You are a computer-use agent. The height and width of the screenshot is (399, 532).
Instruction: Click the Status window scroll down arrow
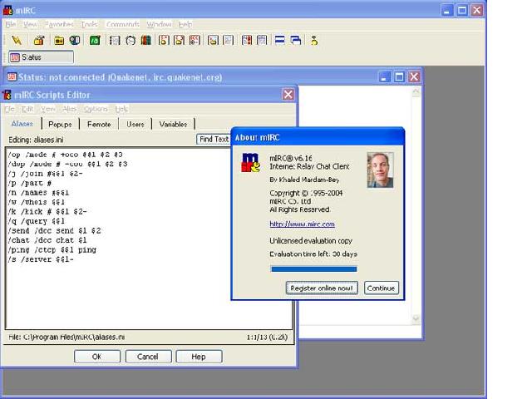click(416, 318)
